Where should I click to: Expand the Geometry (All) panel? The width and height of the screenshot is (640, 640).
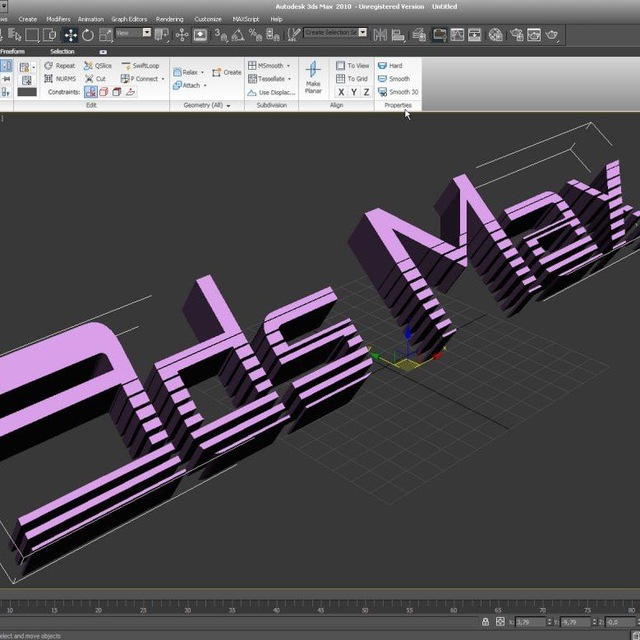tap(207, 105)
